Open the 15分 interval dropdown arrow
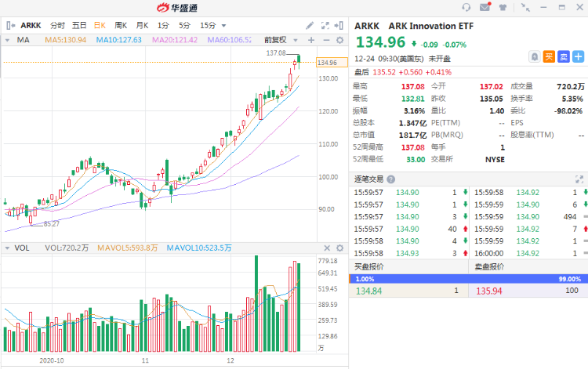 224,26
